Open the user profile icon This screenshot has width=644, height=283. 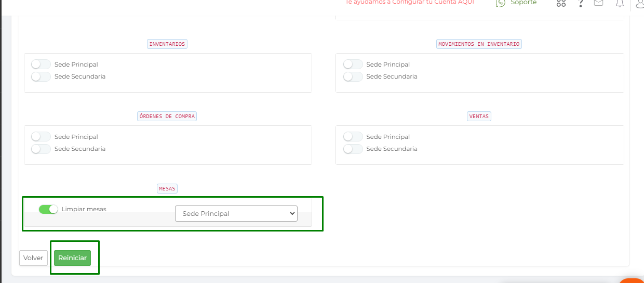[639, 4]
